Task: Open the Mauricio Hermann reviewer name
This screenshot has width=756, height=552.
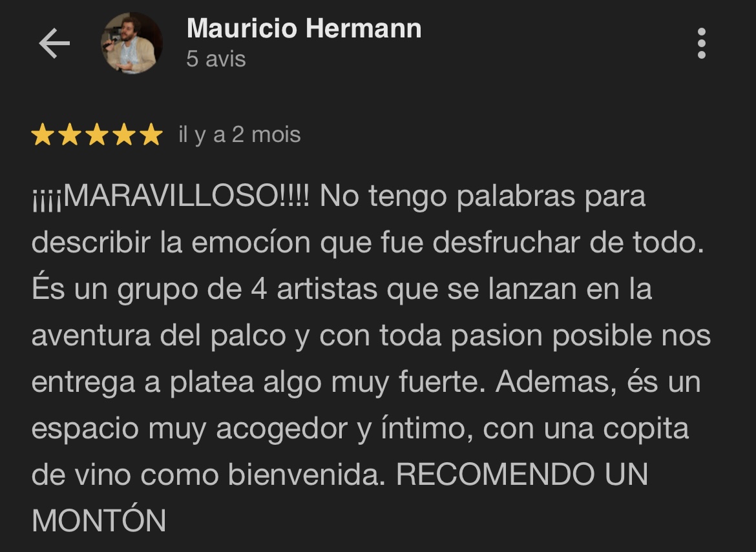Action: [x=304, y=28]
